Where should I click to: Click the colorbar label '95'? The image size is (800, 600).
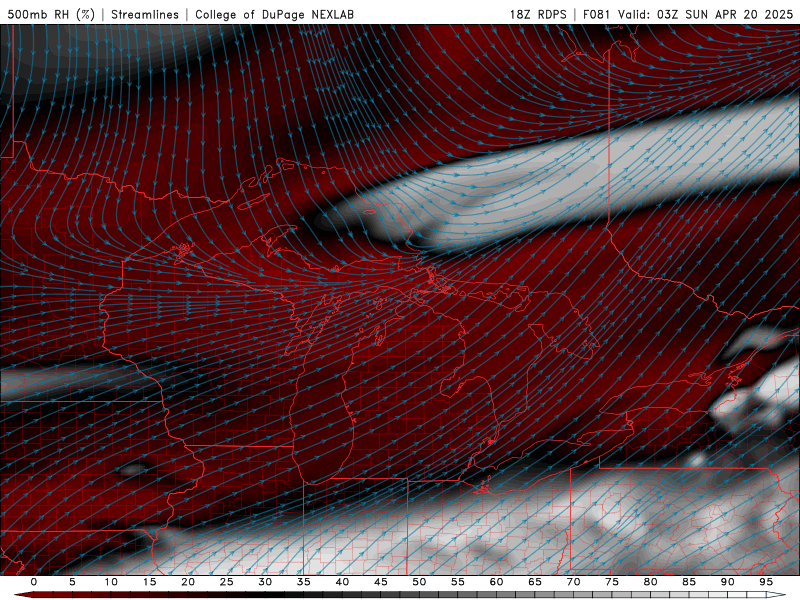point(766,582)
